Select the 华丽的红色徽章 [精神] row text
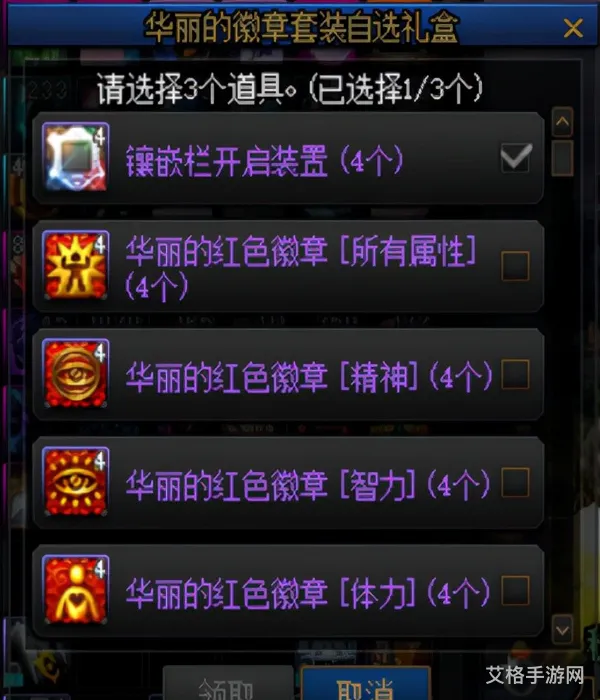The height and width of the screenshot is (700, 600). pos(309,376)
